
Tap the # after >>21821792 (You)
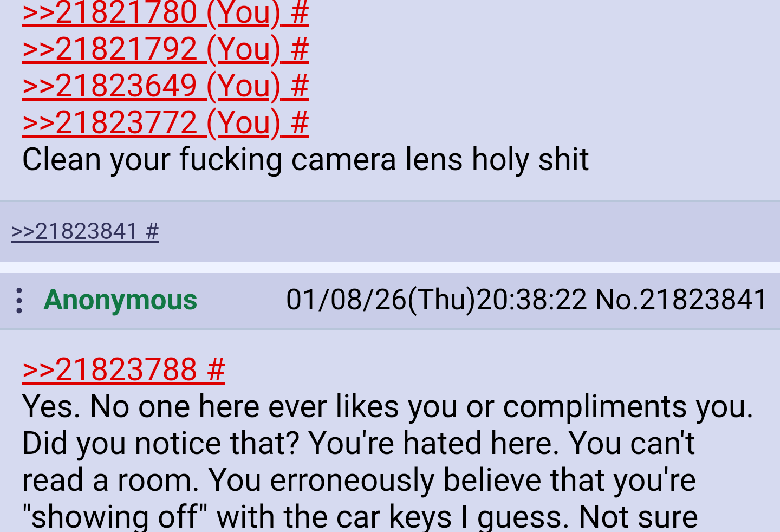[300, 49]
